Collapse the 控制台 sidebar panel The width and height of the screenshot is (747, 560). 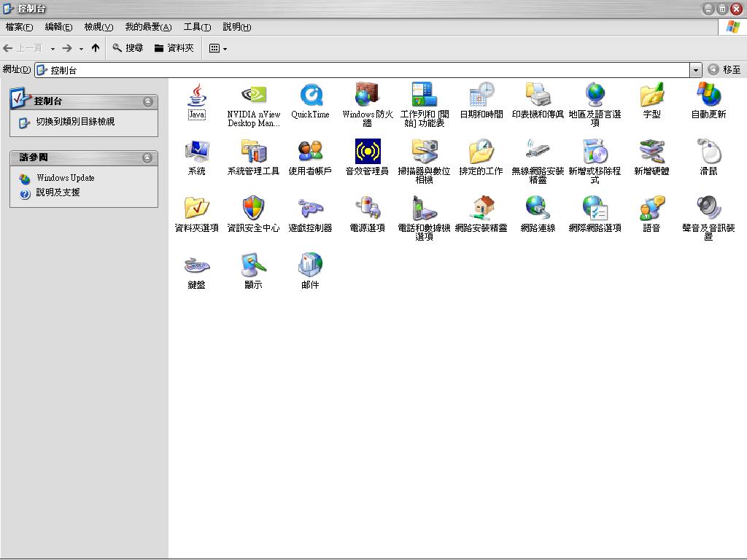point(147,101)
